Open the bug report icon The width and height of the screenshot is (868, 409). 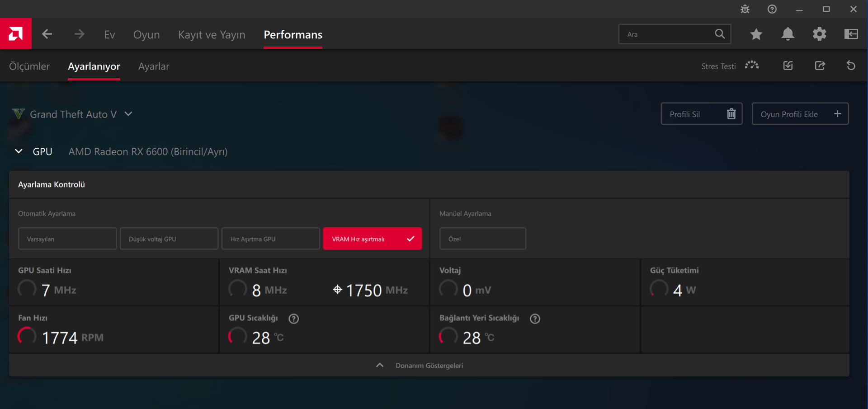(745, 9)
